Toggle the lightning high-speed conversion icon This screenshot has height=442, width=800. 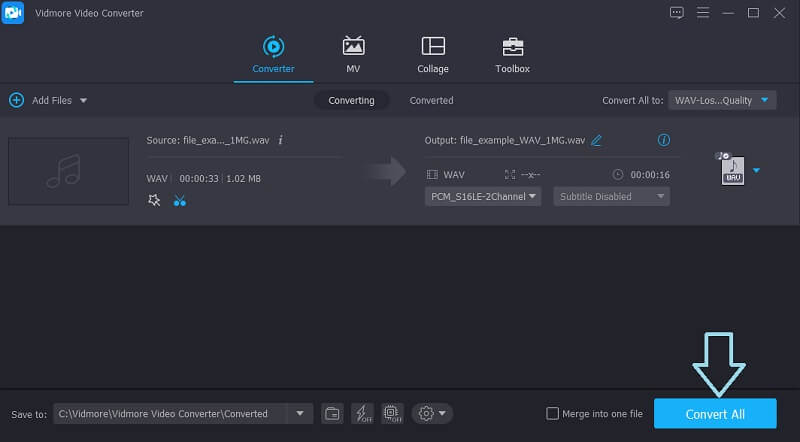click(x=363, y=413)
